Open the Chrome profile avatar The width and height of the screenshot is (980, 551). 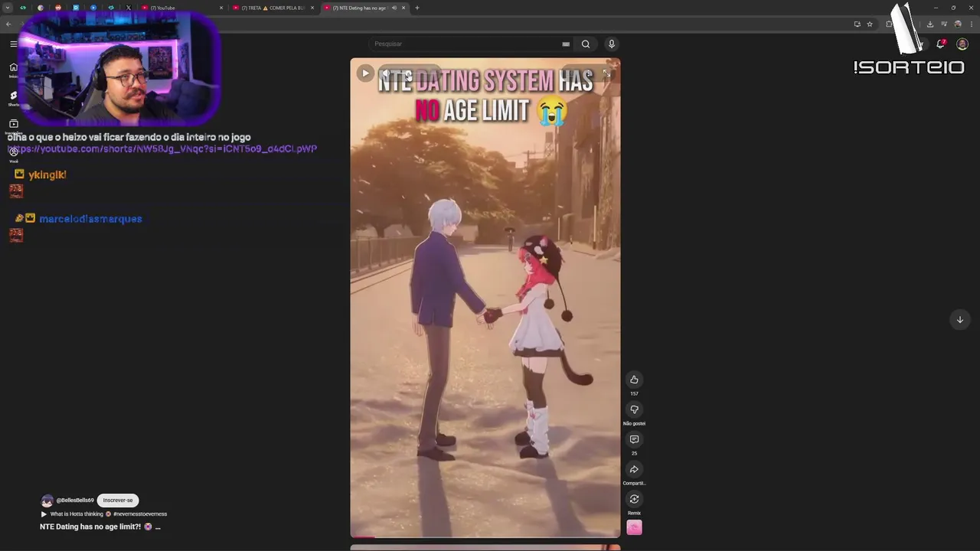point(957,24)
